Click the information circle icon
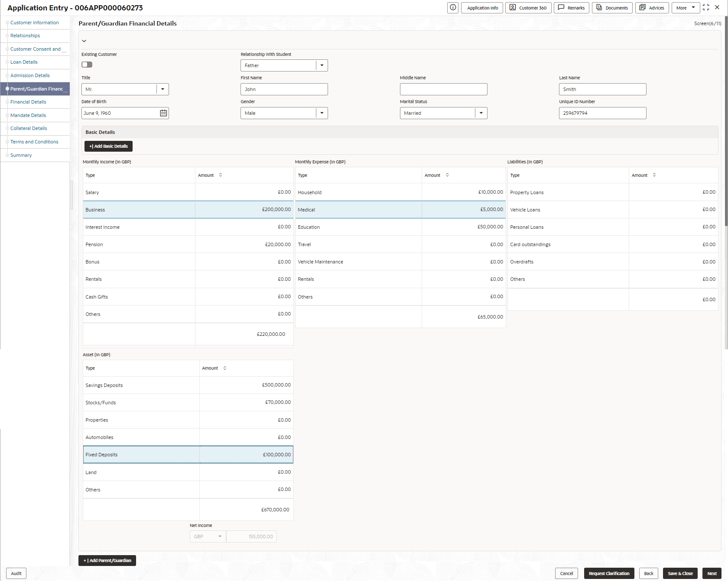 (453, 7)
